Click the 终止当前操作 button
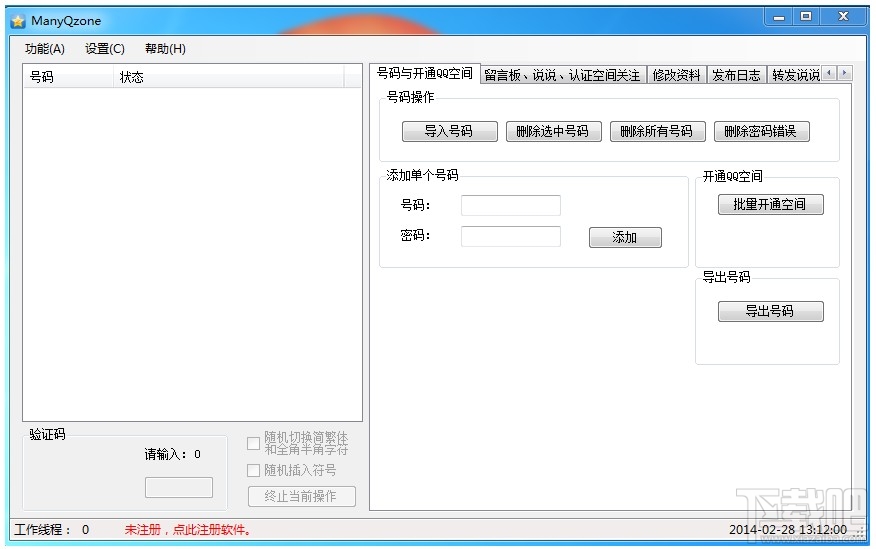Viewport: 876px width, 549px height. pyautogui.click(x=302, y=496)
